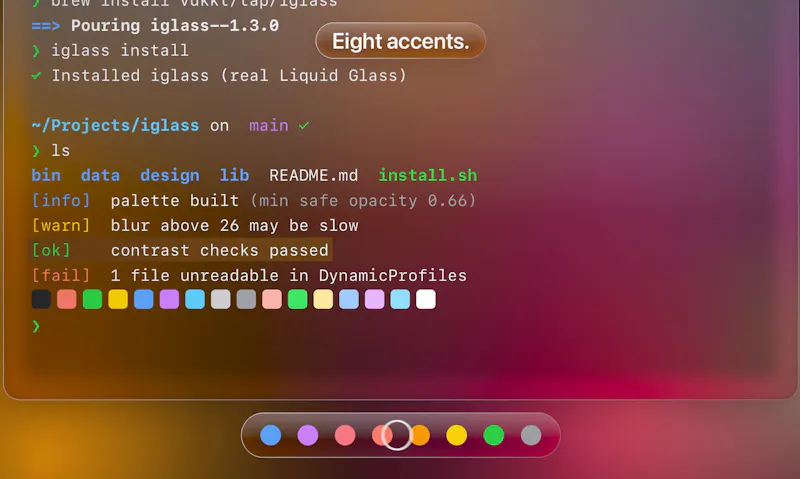Click the darker gray terminal palette swatch
Viewport: 800px width, 479px height.
point(246,299)
